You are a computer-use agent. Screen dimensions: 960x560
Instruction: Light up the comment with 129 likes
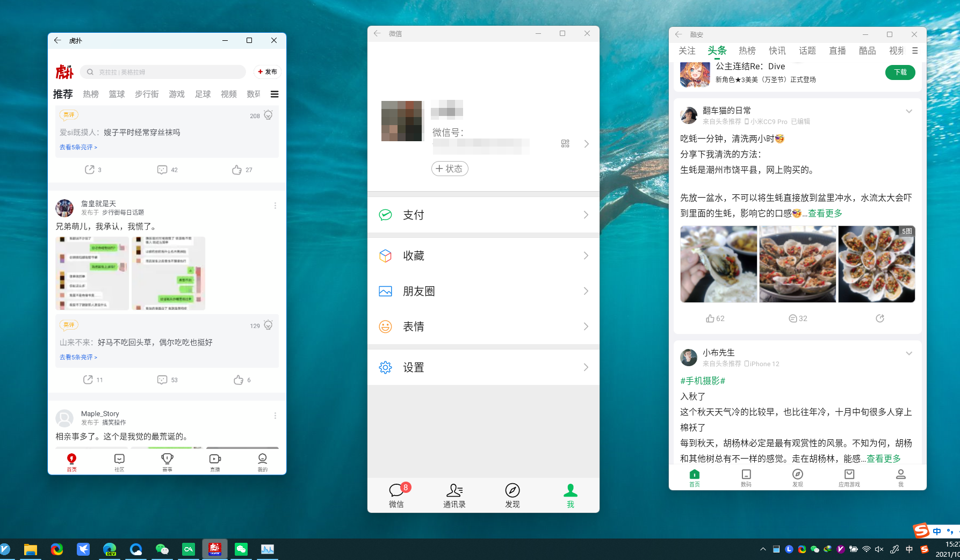coord(268,325)
